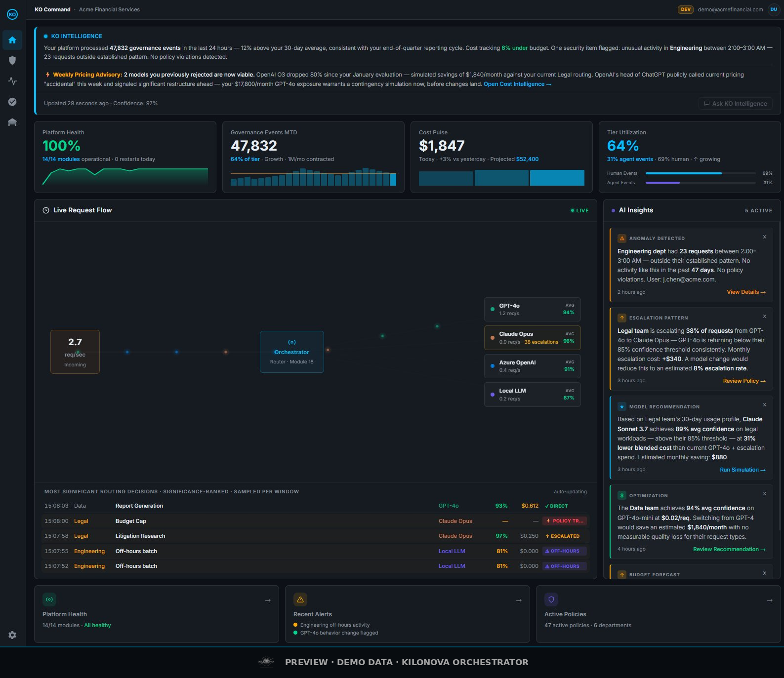This screenshot has width=784, height=678.
Task: Click GPT-4o behavior change flagged alert
Action: click(x=339, y=633)
